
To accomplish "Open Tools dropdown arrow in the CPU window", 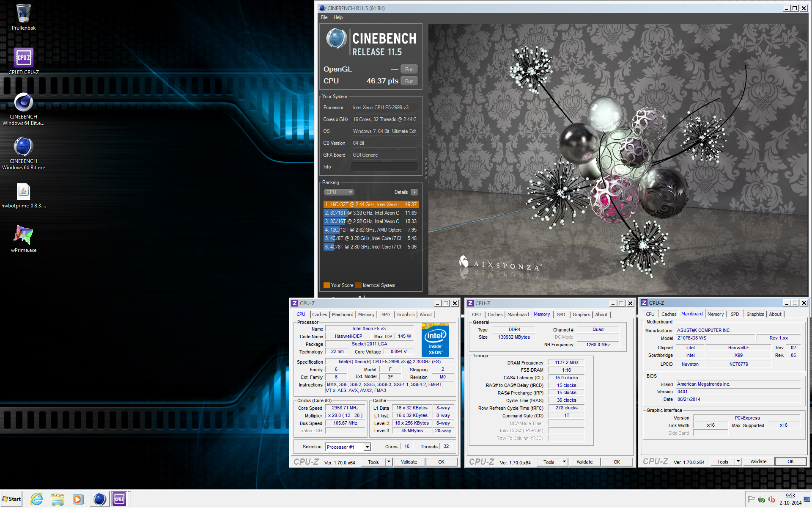I will (389, 462).
